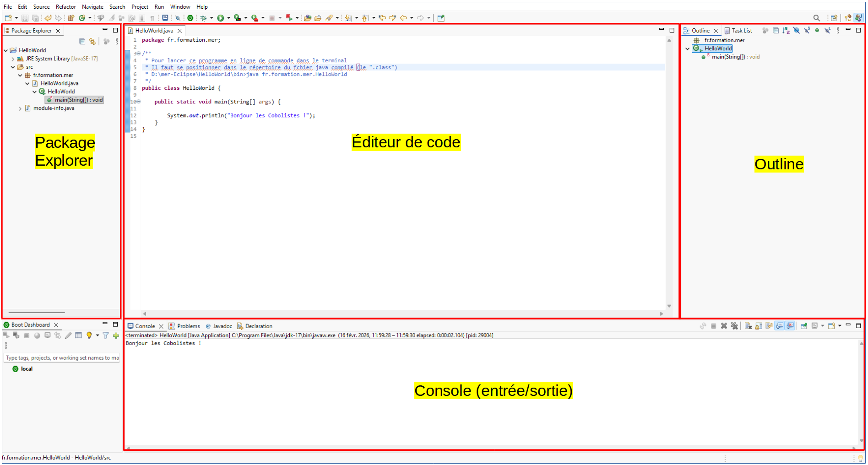Expand the module-info.java node
868x465 pixels.
point(20,108)
